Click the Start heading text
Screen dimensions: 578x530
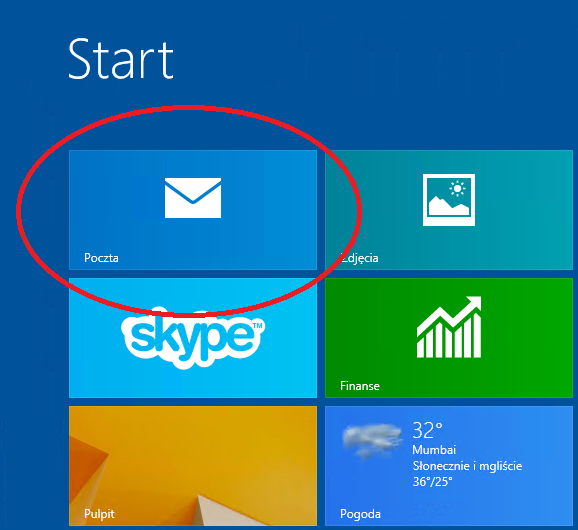point(121,59)
